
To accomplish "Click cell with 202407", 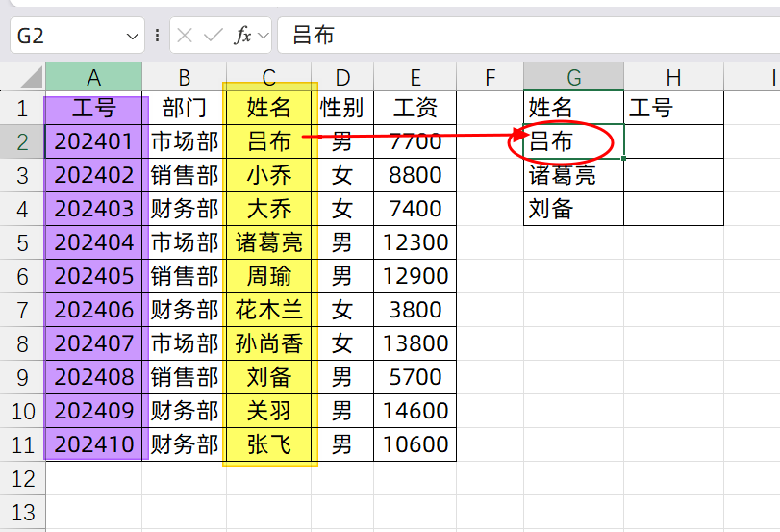I will click(x=93, y=343).
